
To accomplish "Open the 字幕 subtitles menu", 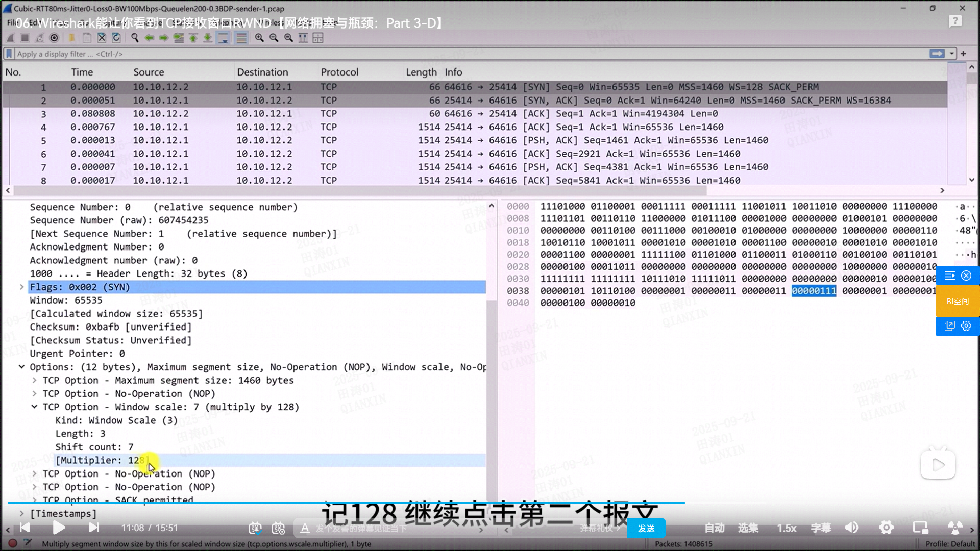I will 821,528.
